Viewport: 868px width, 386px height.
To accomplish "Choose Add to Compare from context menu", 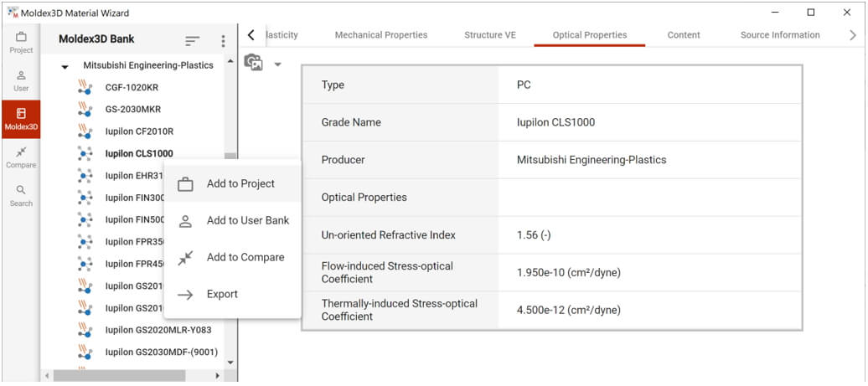I will pos(233,257).
